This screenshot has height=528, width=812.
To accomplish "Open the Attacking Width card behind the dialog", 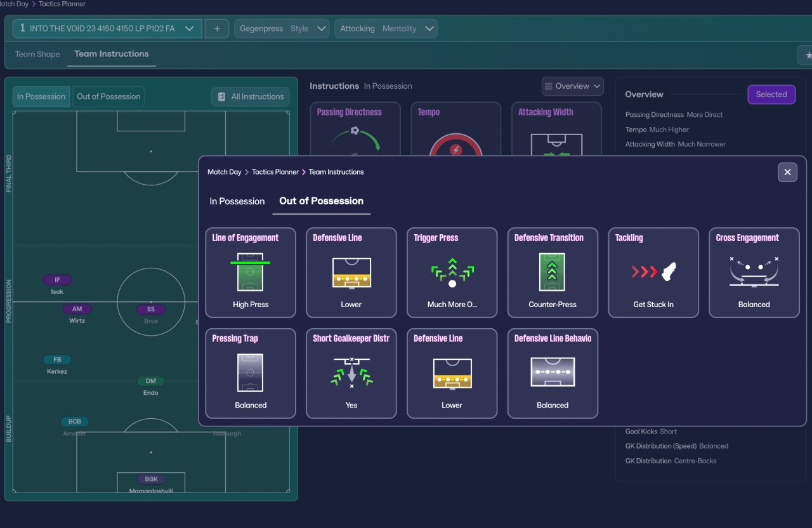I will click(556, 128).
